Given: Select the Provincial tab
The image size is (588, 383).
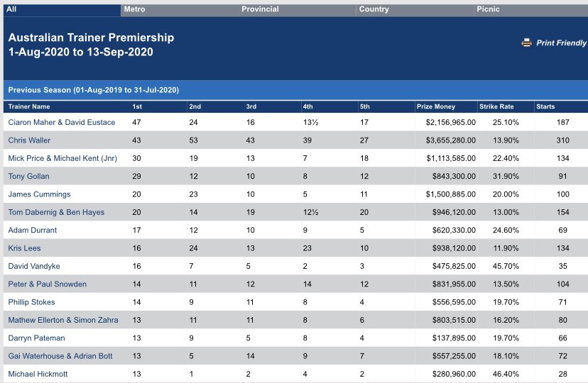Looking at the screenshot, I should [x=297, y=10].
